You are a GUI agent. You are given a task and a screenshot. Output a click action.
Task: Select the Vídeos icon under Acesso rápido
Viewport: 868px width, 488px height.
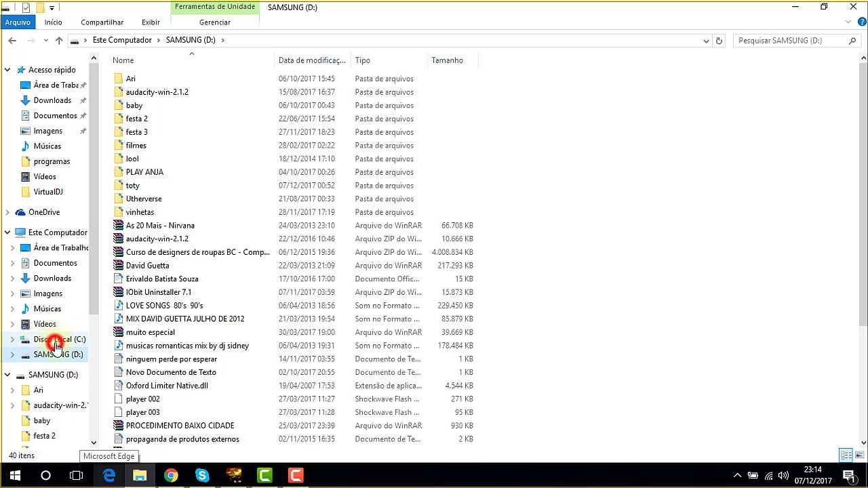[26, 177]
